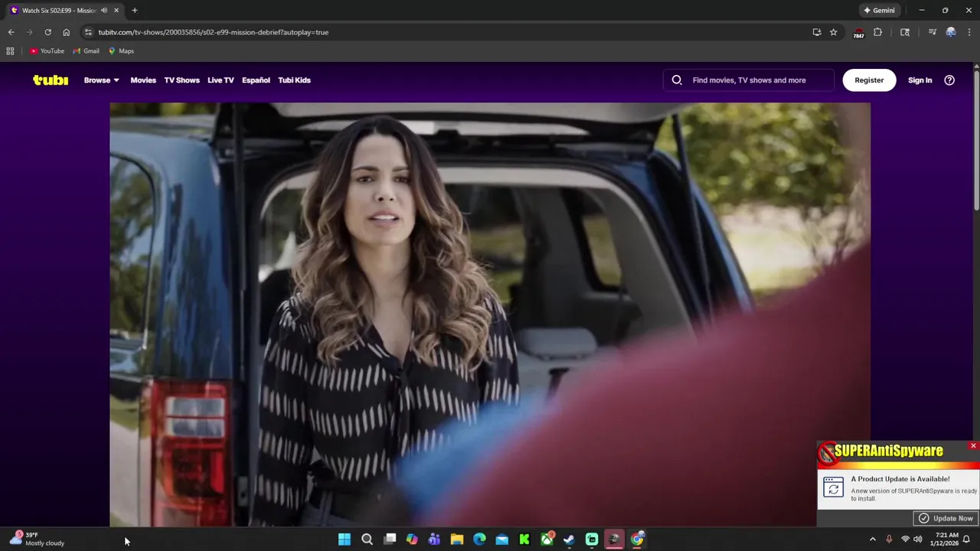Viewport: 980px width, 551px height.
Task: Go back to previous page
Action: pos(11,32)
